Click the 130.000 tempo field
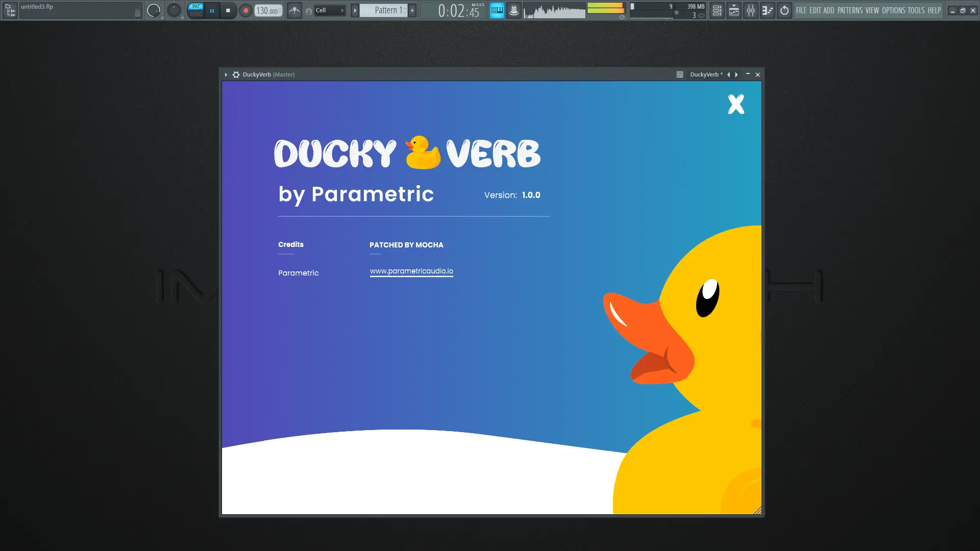980x551 pixels. pyautogui.click(x=267, y=11)
